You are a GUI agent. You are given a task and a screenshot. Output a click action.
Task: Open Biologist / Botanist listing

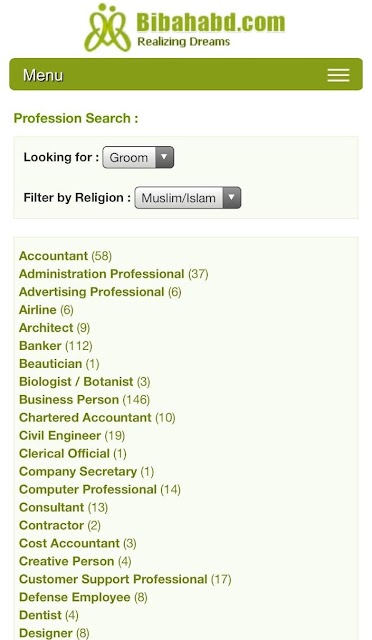point(76,382)
